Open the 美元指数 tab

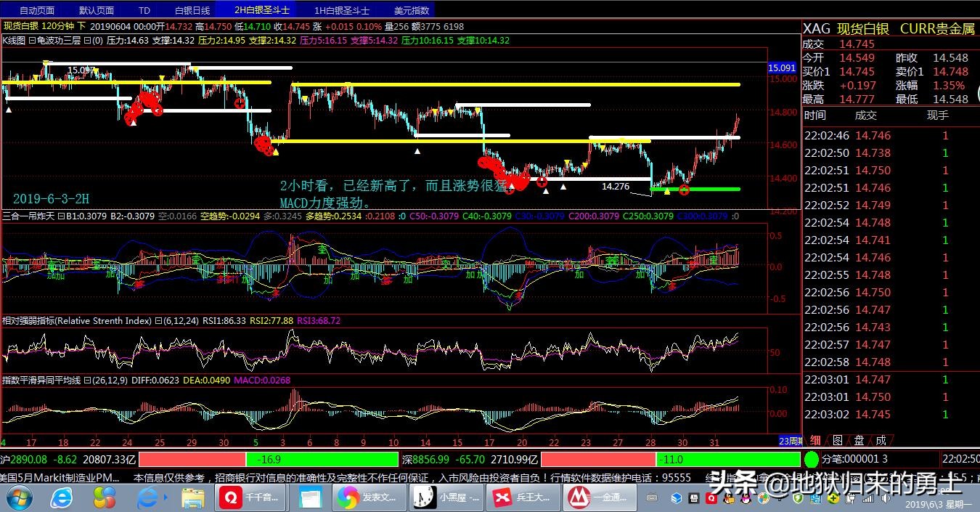(x=412, y=10)
